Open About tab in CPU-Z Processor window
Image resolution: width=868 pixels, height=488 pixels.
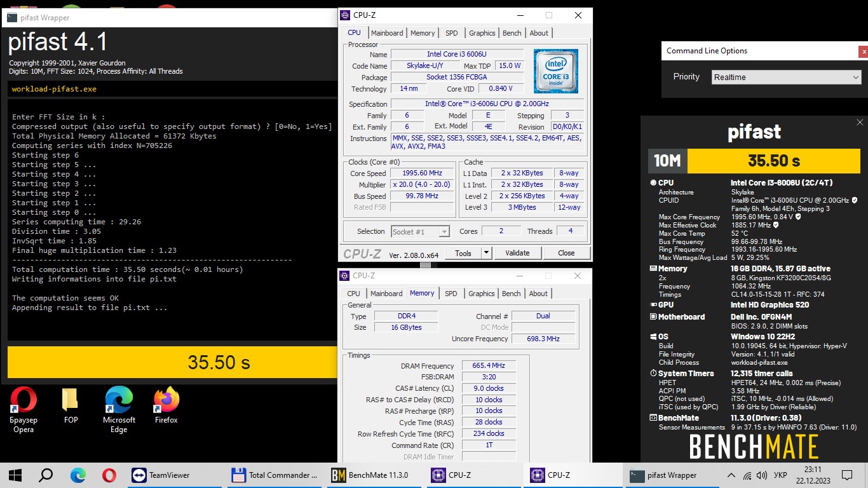539,33
